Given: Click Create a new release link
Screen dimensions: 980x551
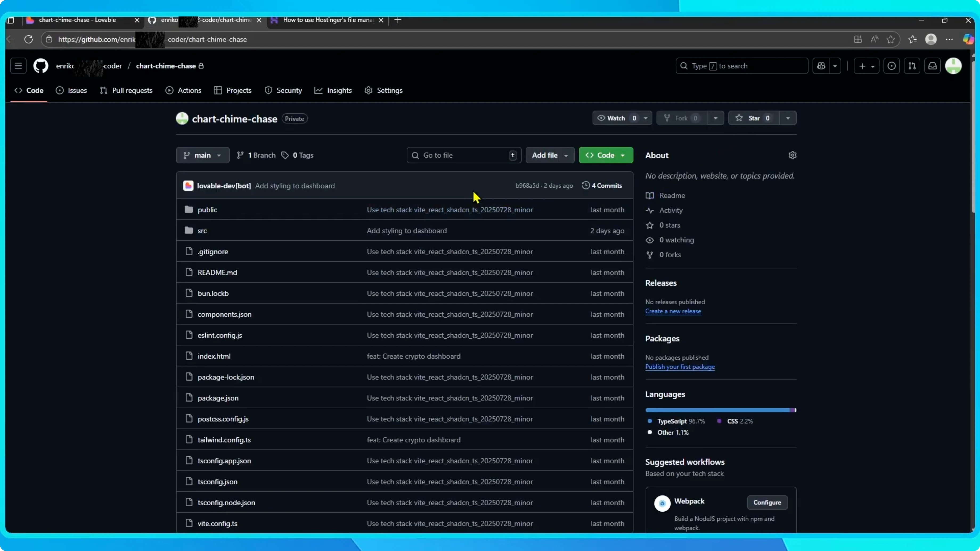Looking at the screenshot, I should click(673, 311).
